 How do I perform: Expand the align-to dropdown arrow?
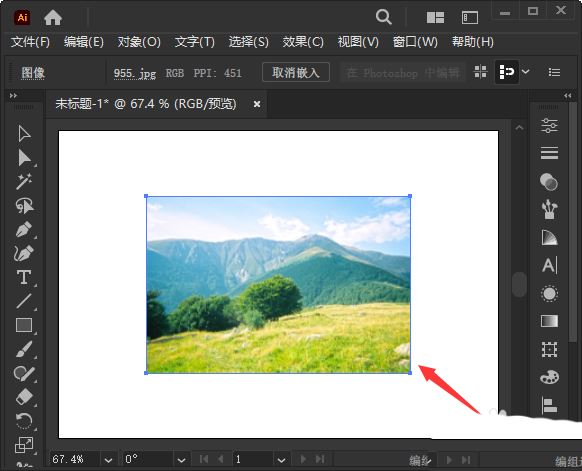coord(526,72)
